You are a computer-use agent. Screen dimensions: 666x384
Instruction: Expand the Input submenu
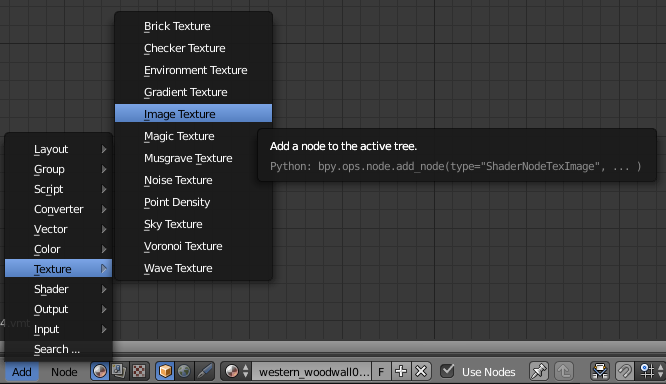(58, 329)
